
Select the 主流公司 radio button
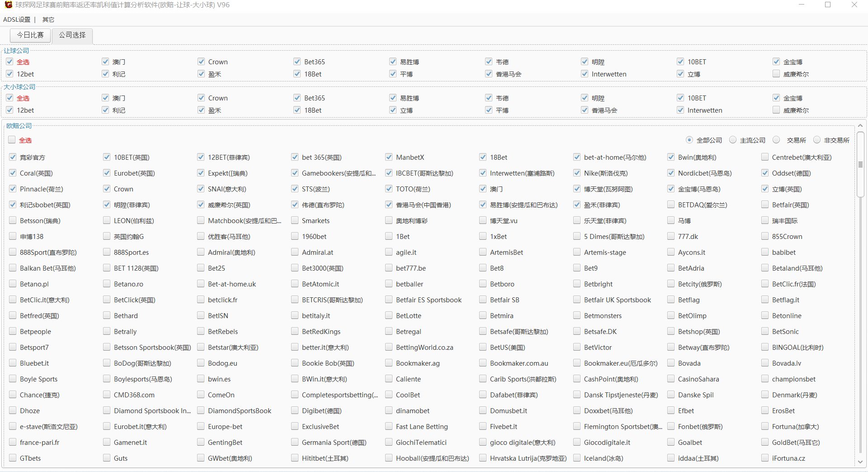coord(733,140)
